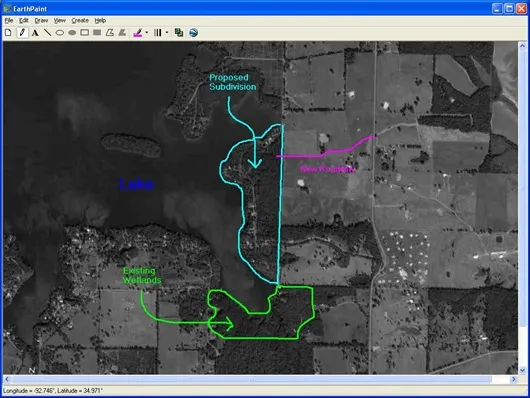Select the outlined Polygon tool

[x=110, y=32]
